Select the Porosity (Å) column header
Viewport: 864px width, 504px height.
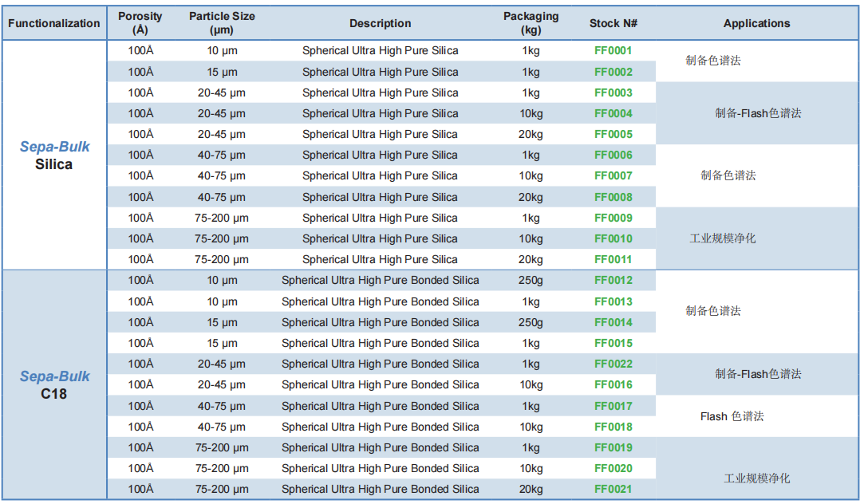pyautogui.click(x=140, y=23)
